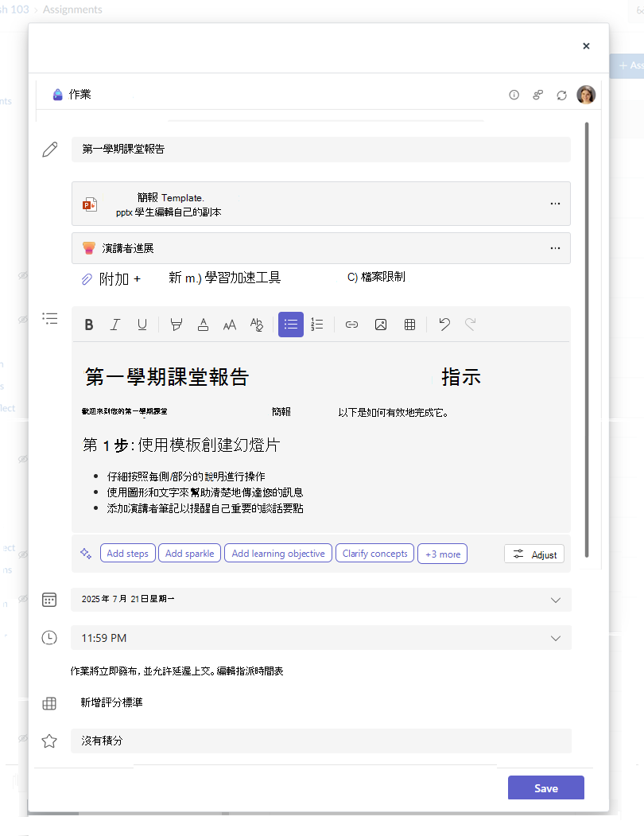Open the font size tool
The height and width of the screenshot is (836, 644).
tap(230, 325)
